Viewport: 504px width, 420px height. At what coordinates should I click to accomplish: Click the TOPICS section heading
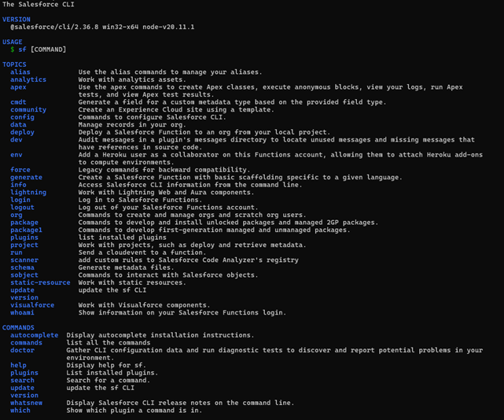14,64
